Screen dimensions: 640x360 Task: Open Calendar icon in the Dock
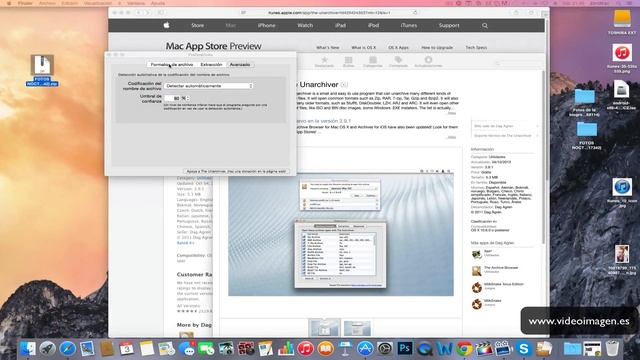(127, 349)
